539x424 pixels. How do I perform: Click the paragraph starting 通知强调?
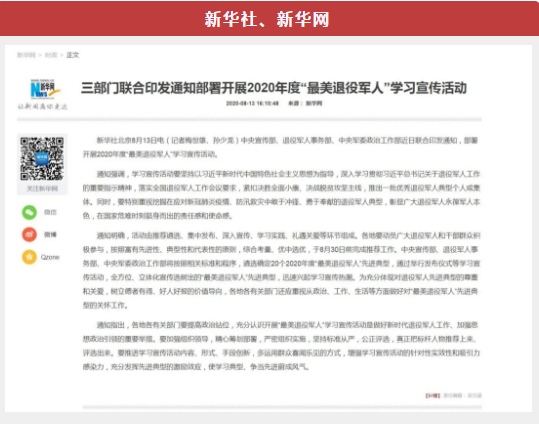[281, 195]
